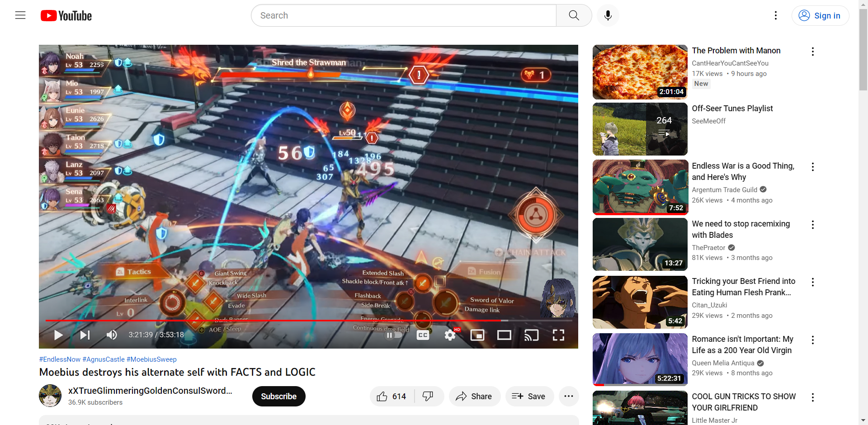Open COOL GUN TRICKS video title

pos(744,402)
